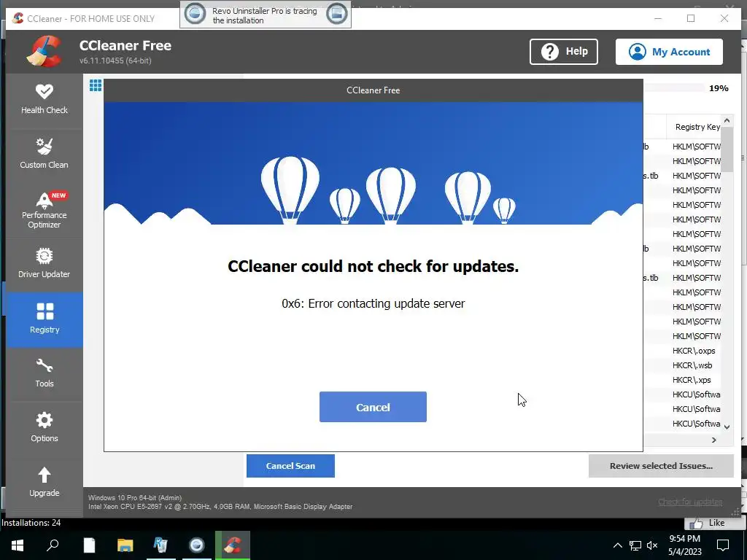
Task: Open the Custom Clean section
Action: pyautogui.click(x=44, y=155)
